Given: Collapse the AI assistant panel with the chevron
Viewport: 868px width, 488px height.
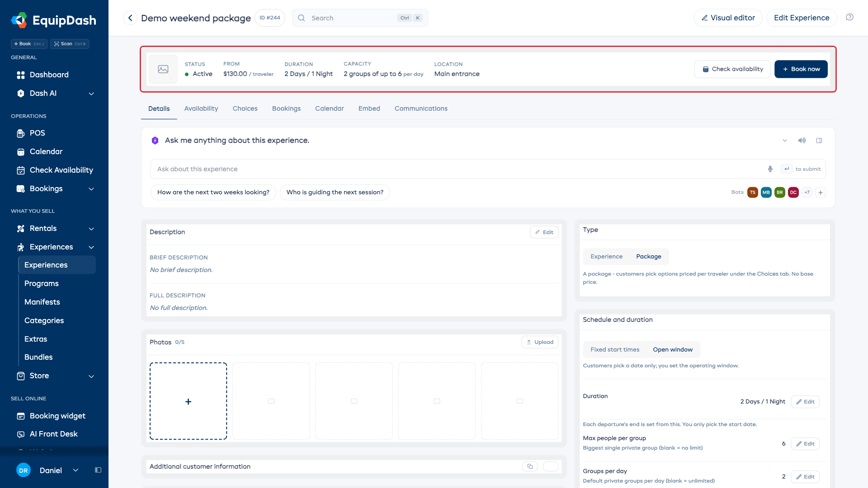Looking at the screenshot, I should [x=785, y=141].
